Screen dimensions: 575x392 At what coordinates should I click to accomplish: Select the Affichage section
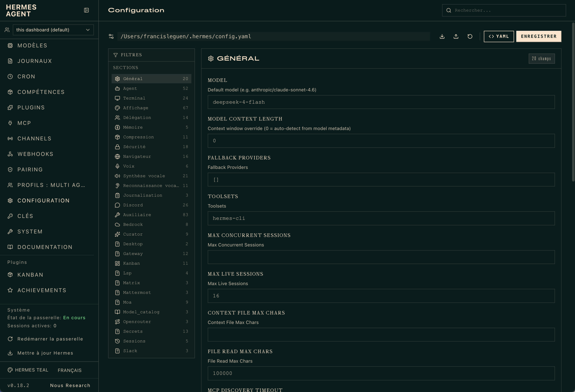tap(151, 108)
